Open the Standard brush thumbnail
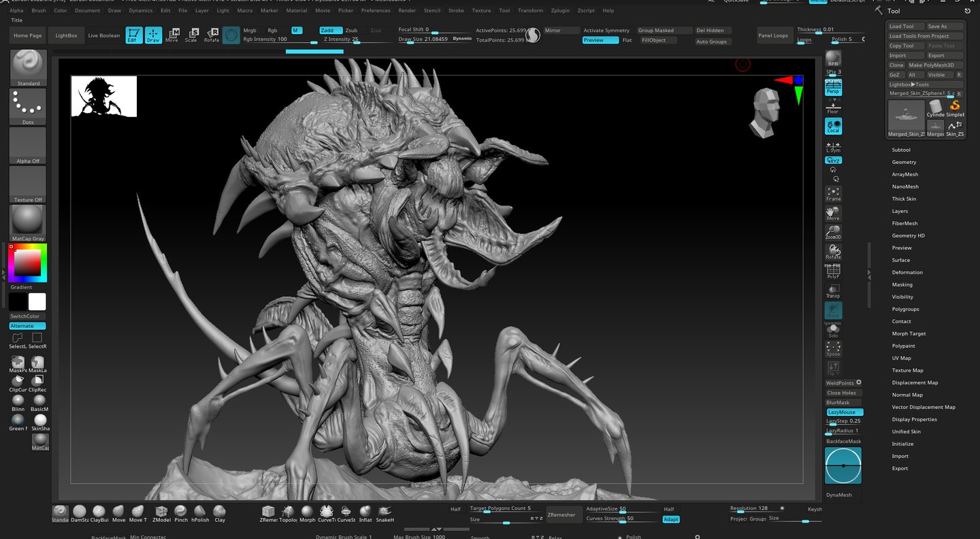The height and width of the screenshot is (539, 980). click(x=29, y=67)
